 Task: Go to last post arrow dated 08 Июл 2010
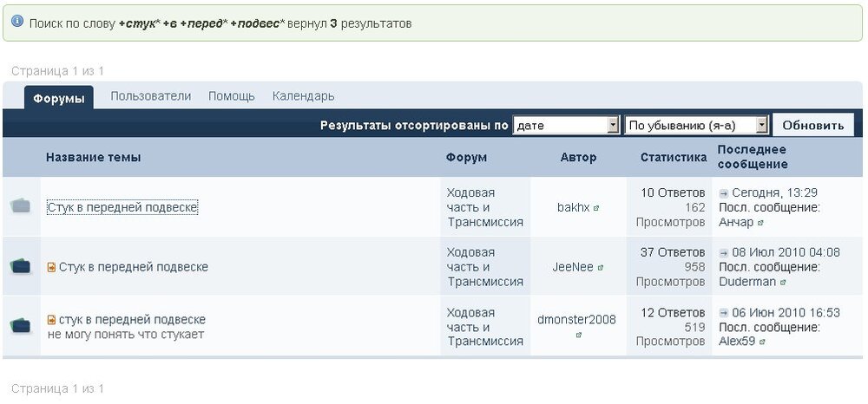coord(724,252)
